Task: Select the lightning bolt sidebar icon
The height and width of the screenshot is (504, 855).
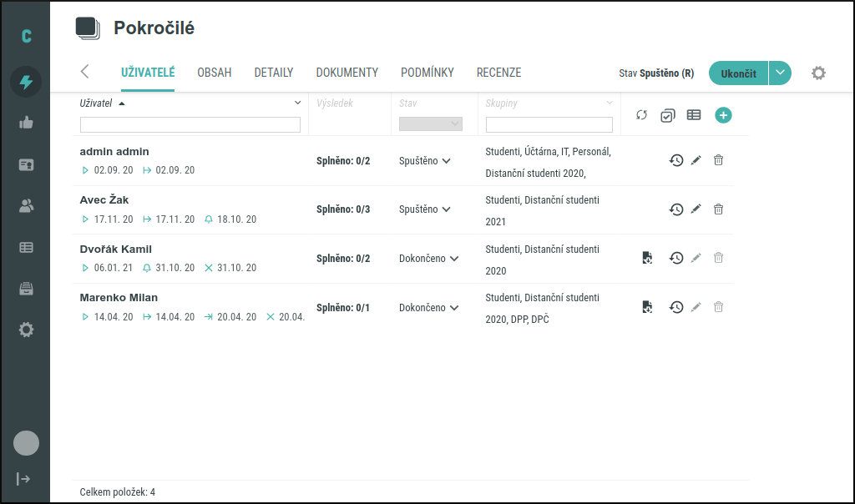Action: pyautogui.click(x=26, y=82)
